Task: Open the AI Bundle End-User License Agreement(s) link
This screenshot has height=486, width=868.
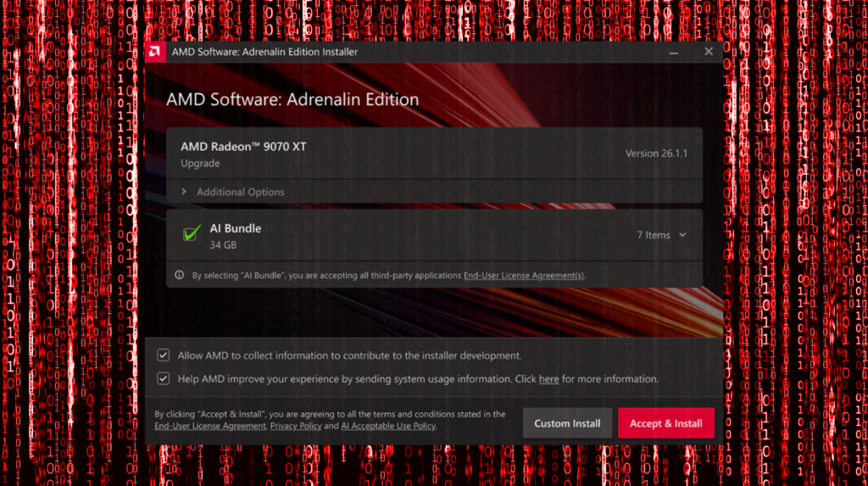Action: 524,276
